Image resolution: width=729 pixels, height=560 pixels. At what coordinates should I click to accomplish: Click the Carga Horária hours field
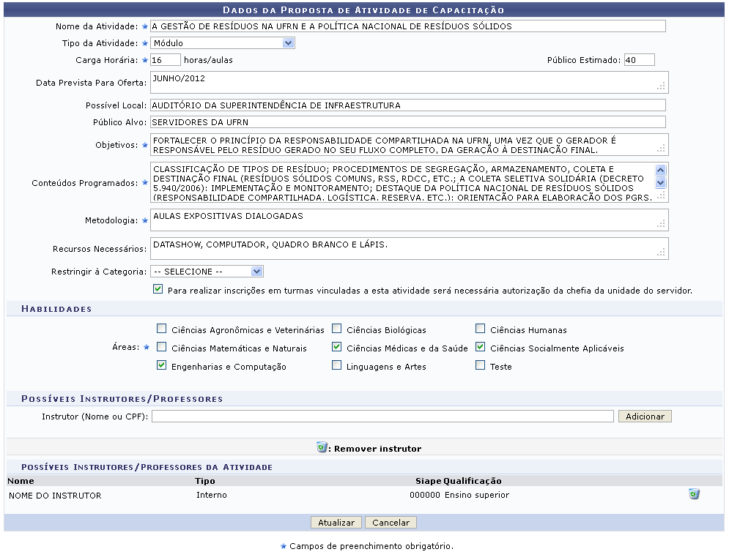166,60
